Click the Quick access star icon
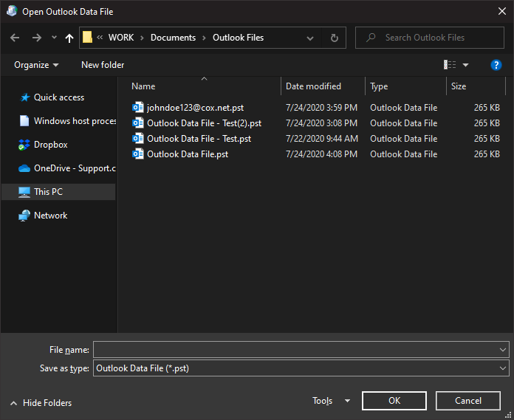Viewport: 514px width, 420px height. point(24,97)
